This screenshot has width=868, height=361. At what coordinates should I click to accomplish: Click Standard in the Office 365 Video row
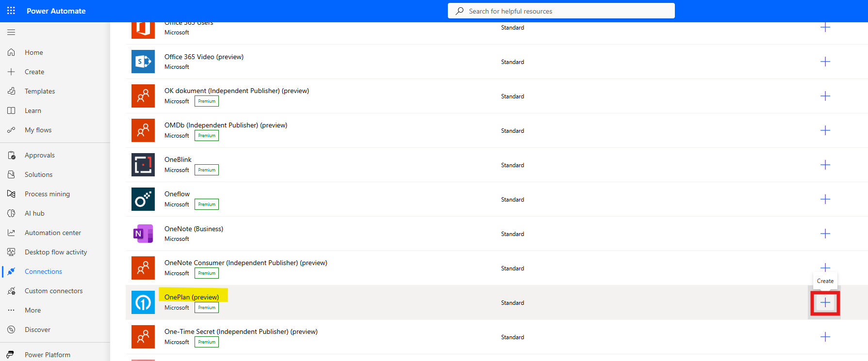tap(512, 62)
